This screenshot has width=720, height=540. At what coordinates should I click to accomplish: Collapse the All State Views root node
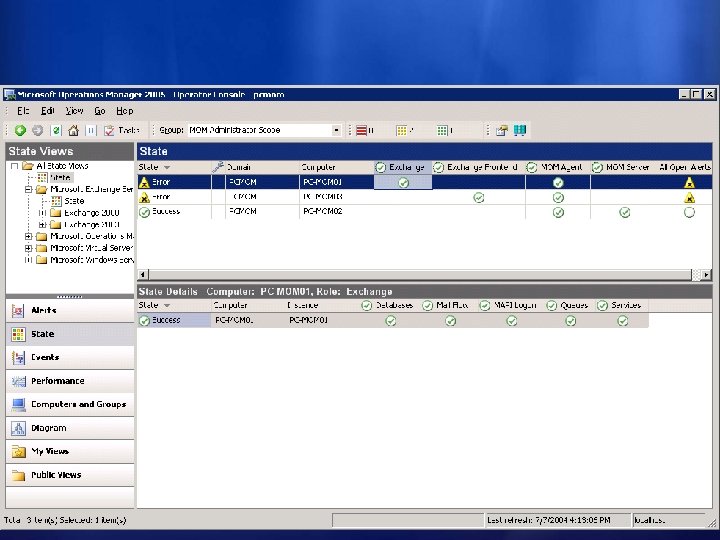click(x=14, y=166)
